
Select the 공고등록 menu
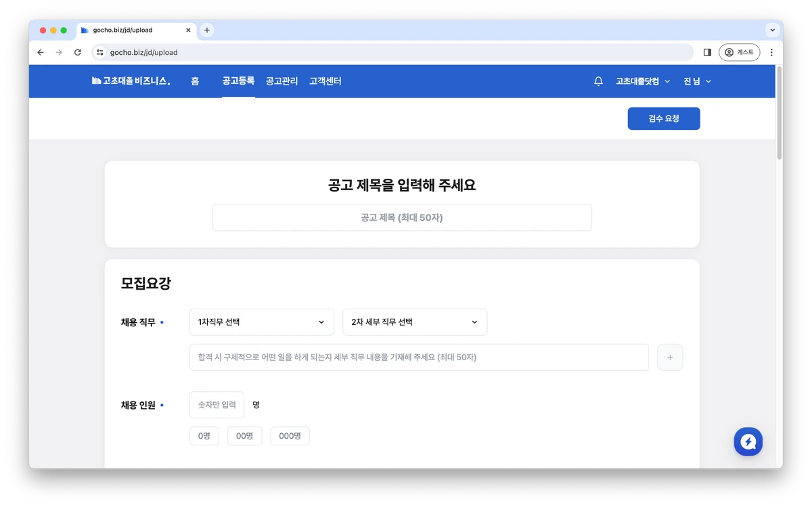pos(238,81)
